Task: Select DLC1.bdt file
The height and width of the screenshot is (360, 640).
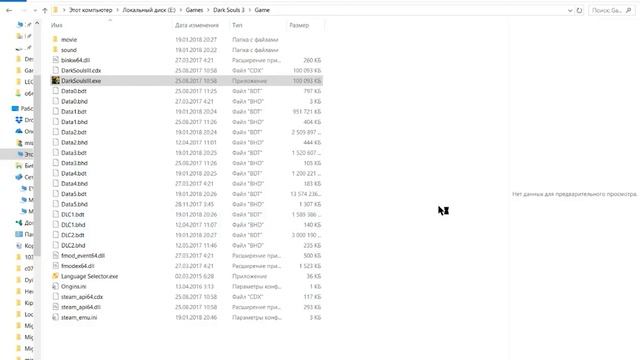Action: pyautogui.click(x=73, y=214)
